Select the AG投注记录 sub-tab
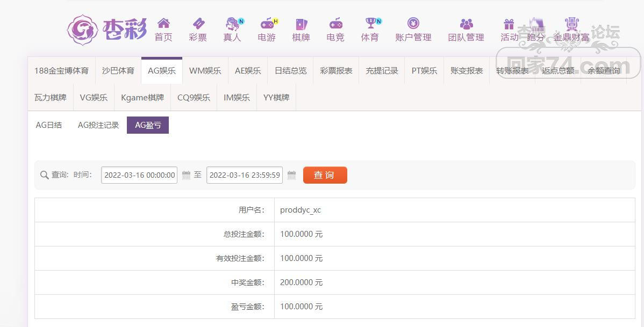This screenshot has width=644, height=327. 98,125
